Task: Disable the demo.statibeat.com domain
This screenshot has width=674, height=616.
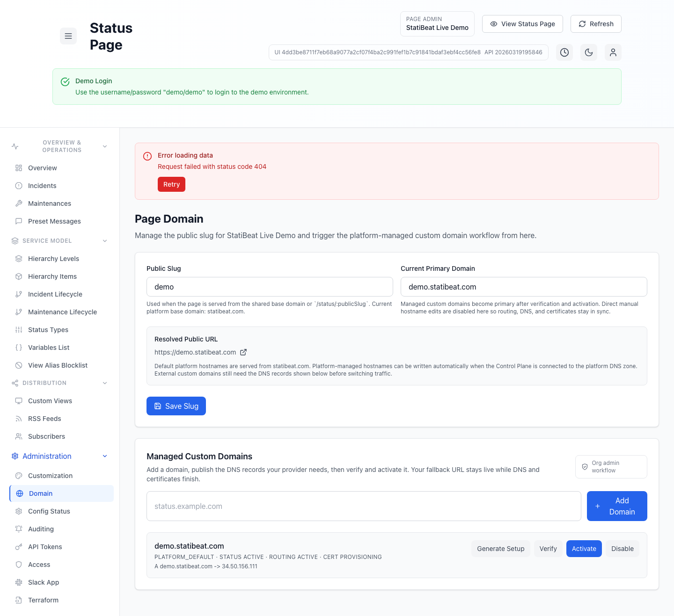Action: (x=623, y=549)
